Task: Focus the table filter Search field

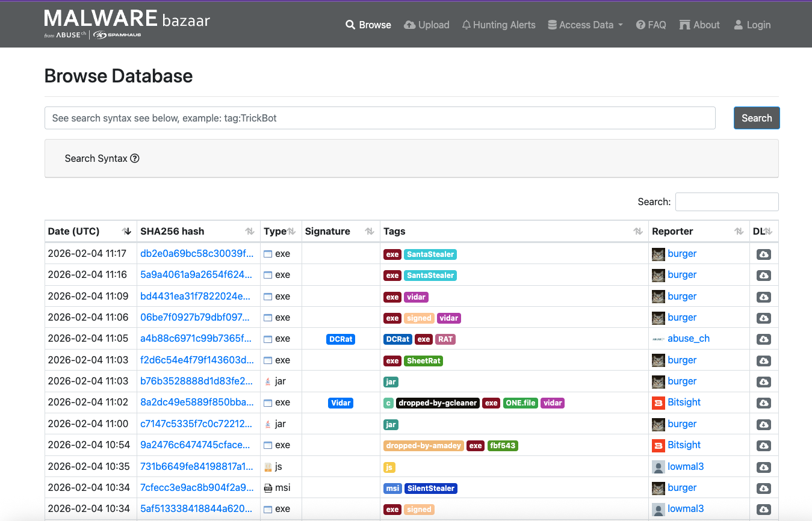Action: point(727,202)
